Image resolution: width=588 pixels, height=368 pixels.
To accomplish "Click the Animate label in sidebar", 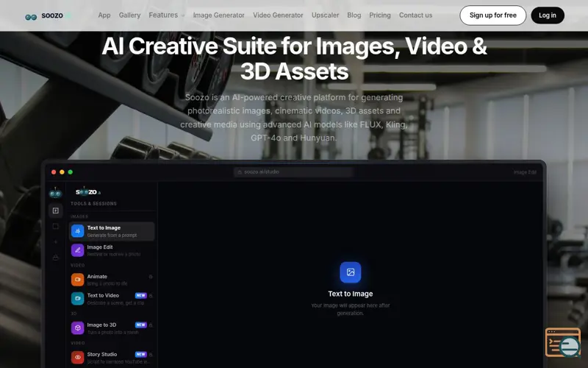I will tap(97, 277).
